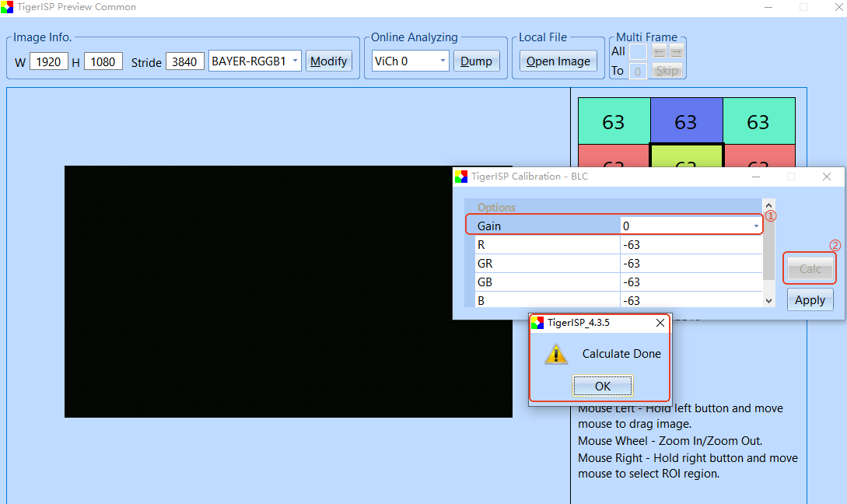Image resolution: width=847 pixels, height=504 pixels.
Task: Select the blue 63 color block
Action: pyautogui.click(x=686, y=121)
